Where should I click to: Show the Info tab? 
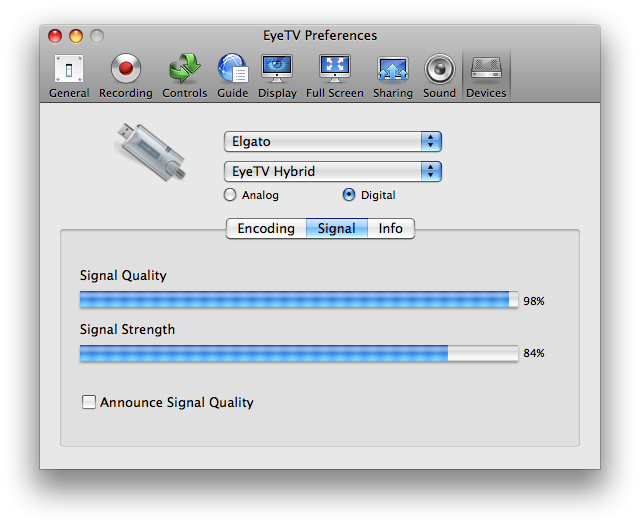tap(391, 228)
